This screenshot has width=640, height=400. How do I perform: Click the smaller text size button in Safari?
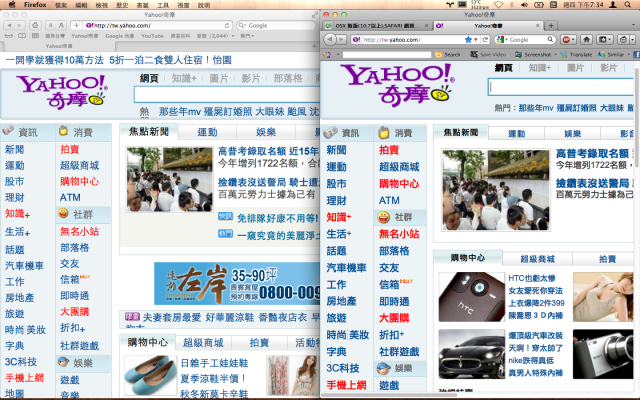click(51, 25)
